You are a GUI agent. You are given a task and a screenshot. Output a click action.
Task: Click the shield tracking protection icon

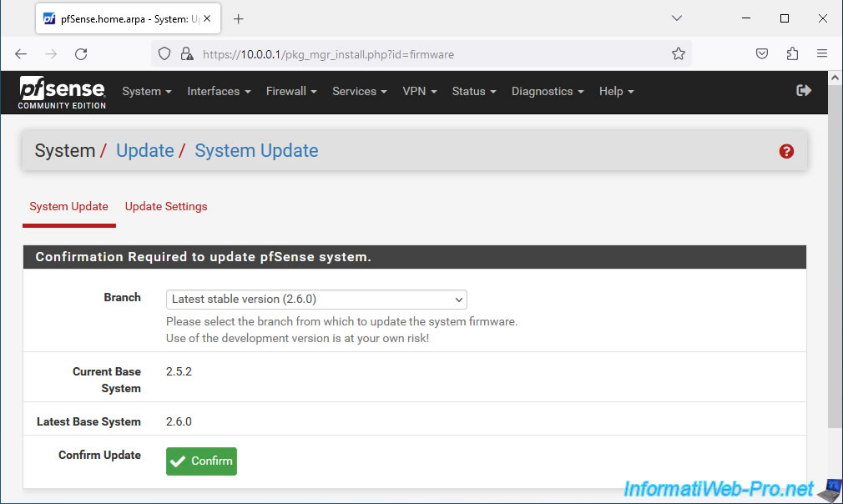[164, 53]
